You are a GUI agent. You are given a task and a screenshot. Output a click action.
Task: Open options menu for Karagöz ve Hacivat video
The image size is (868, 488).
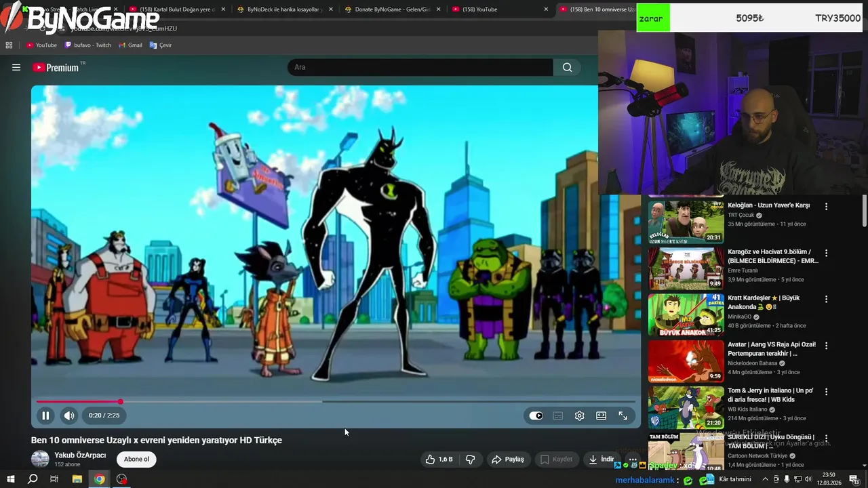pyautogui.click(x=826, y=253)
